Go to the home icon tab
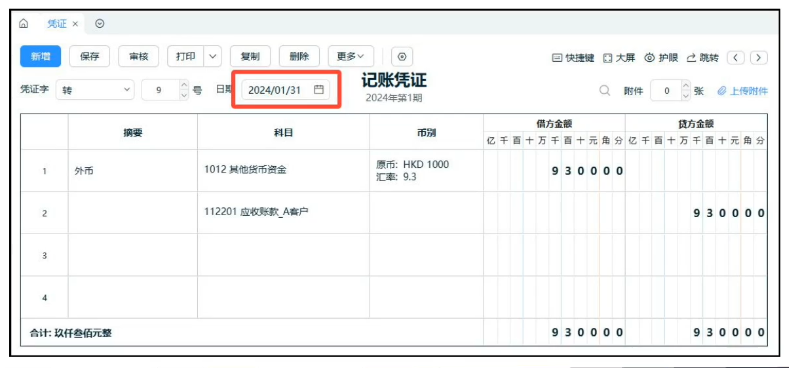This screenshot has height=368, width=789. click(23, 24)
